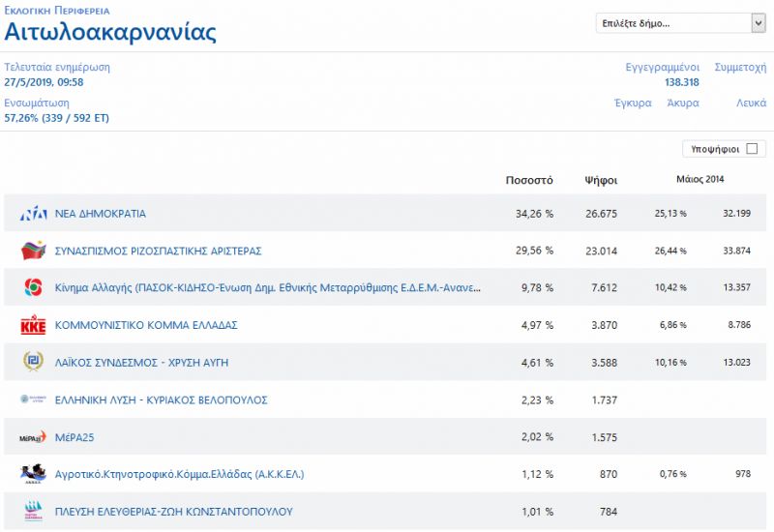Click the 1,12 % percentage cell
This screenshot has height=532, width=774.
(537, 474)
